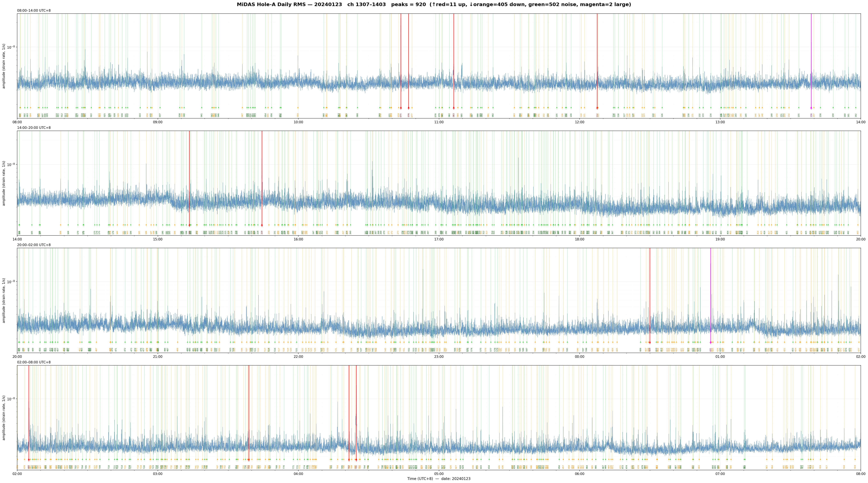Click the amplitude y-axis label of the 02:00–08:00 panel
Image resolution: width=868 pixels, height=483 pixels.
pyautogui.click(x=4, y=418)
